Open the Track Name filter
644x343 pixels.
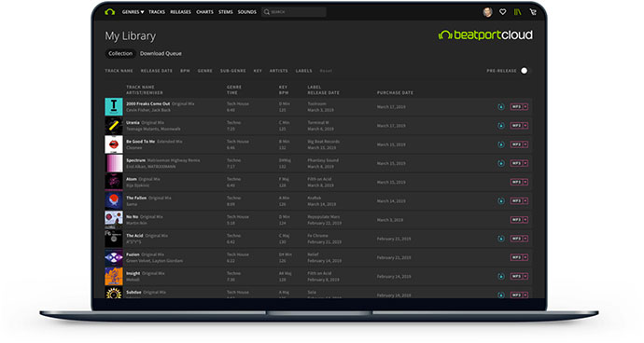point(119,71)
